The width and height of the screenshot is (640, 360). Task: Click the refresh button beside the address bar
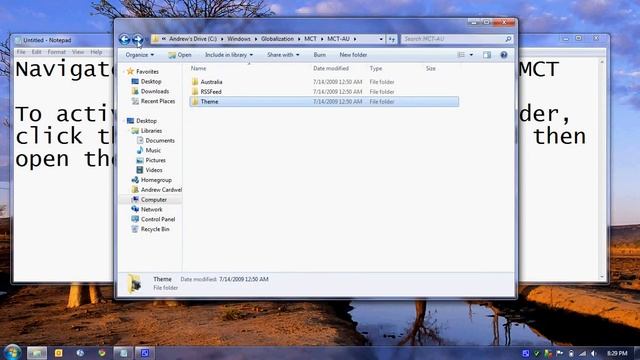pos(392,39)
